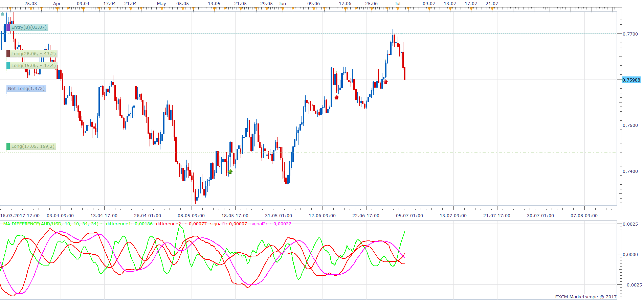Click the orange marker under 21.05 date
The height and width of the screenshot is (300, 644).
[241, 9]
